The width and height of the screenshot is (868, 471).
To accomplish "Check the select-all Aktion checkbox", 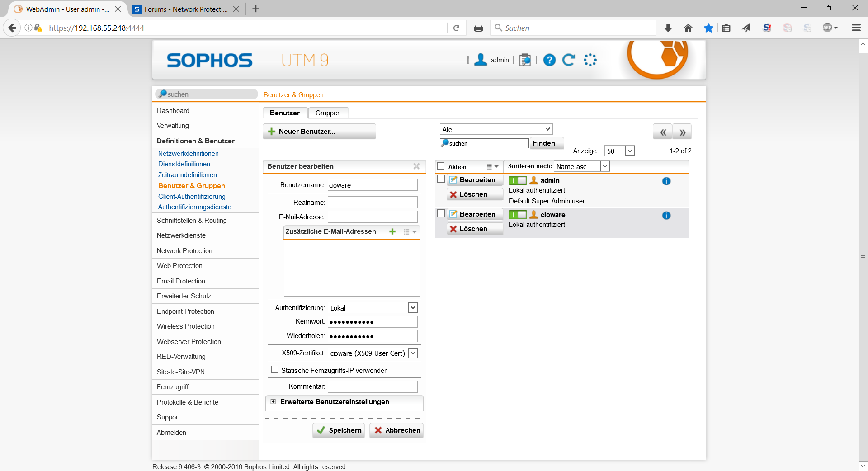I will coord(441,166).
